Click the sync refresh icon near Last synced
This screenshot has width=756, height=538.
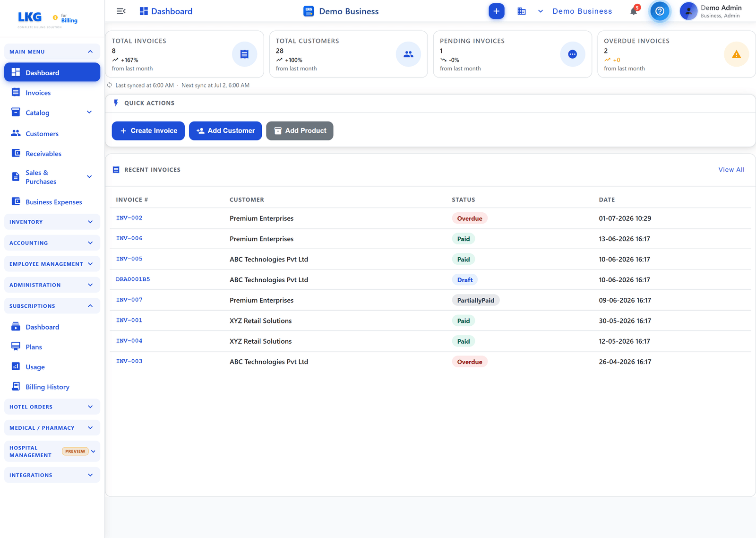coord(110,85)
